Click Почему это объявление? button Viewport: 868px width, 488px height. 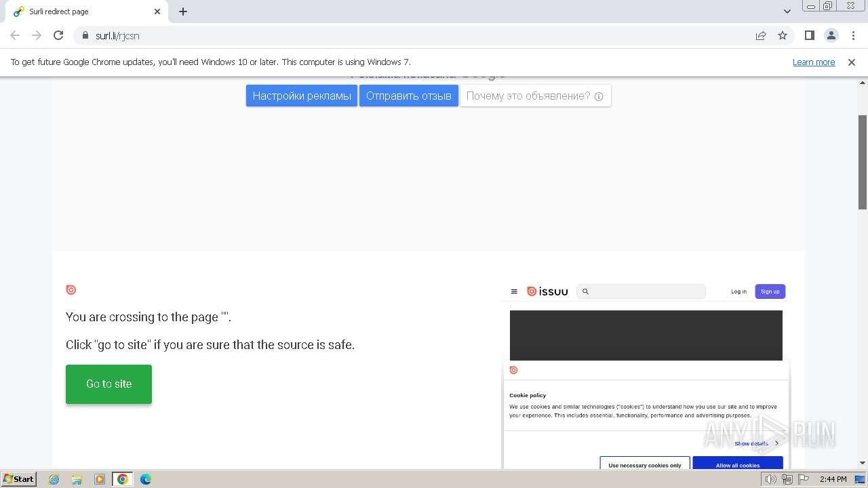tap(536, 96)
